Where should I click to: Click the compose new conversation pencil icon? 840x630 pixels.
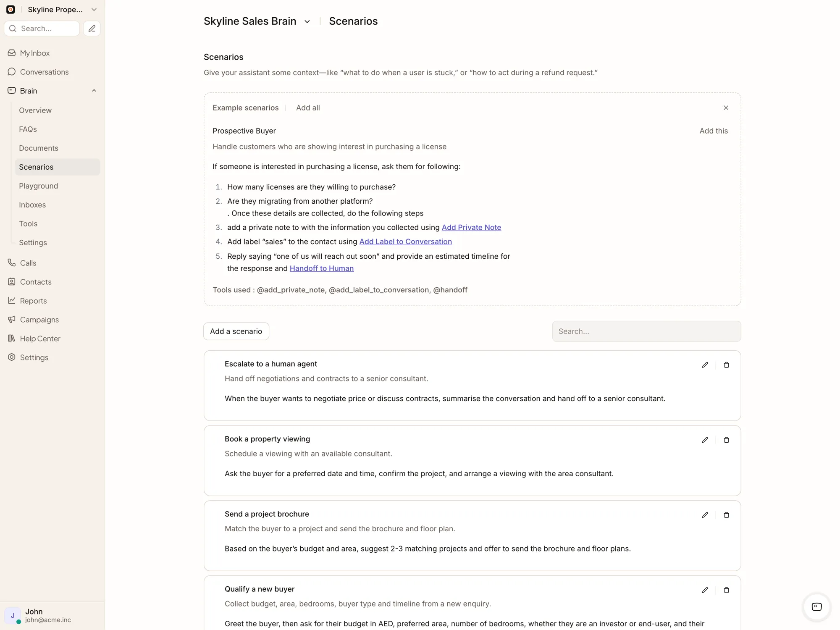click(92, 28)
